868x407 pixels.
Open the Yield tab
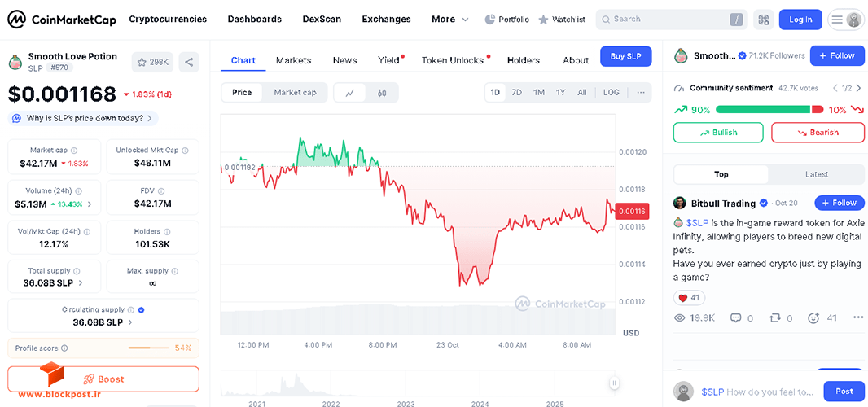pos(389,60)
